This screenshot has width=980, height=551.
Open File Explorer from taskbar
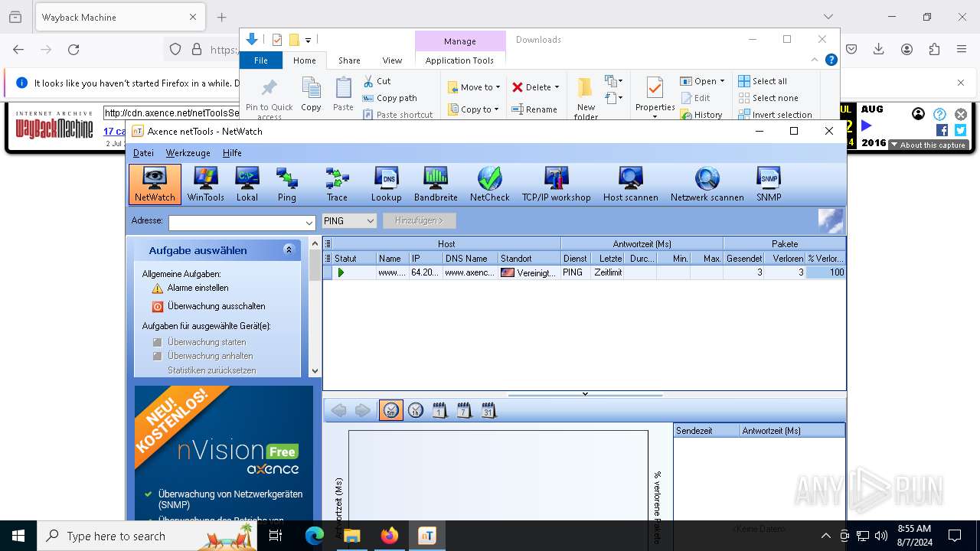coord(352,536)
